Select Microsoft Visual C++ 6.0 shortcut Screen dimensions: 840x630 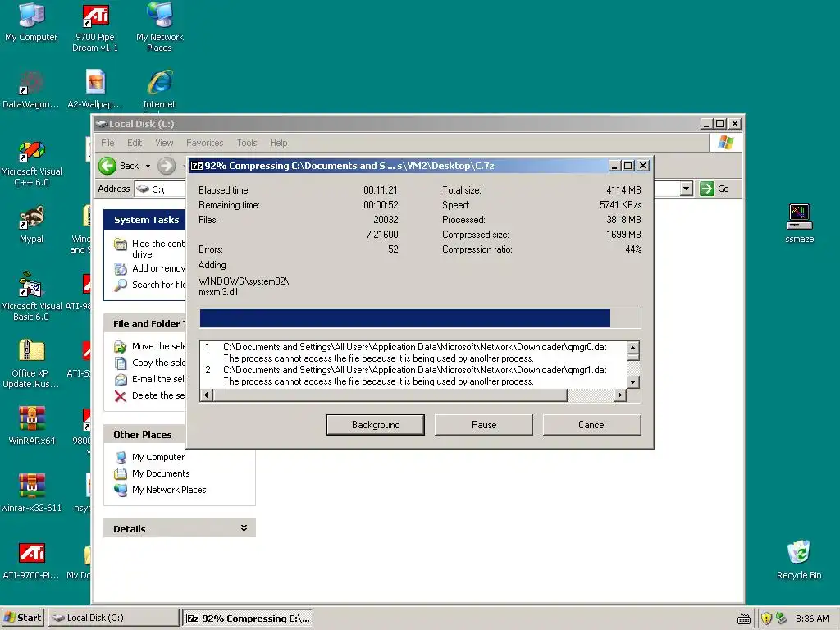click(x=31, y=163)
